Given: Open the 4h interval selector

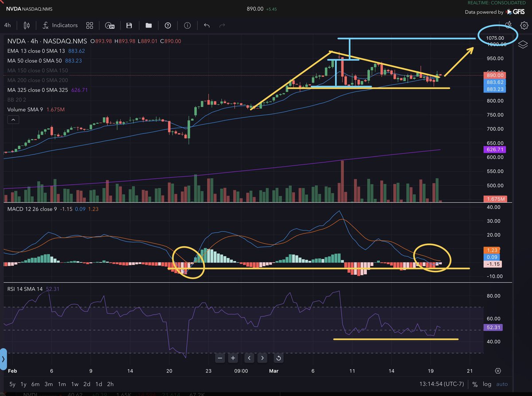Looking at the screenshot, I should click(8, 26).
